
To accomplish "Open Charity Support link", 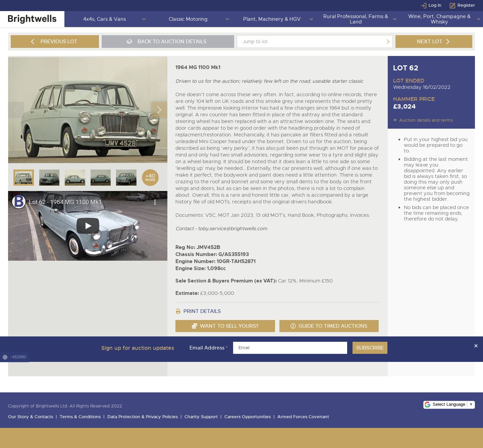I will pos(201,417).
